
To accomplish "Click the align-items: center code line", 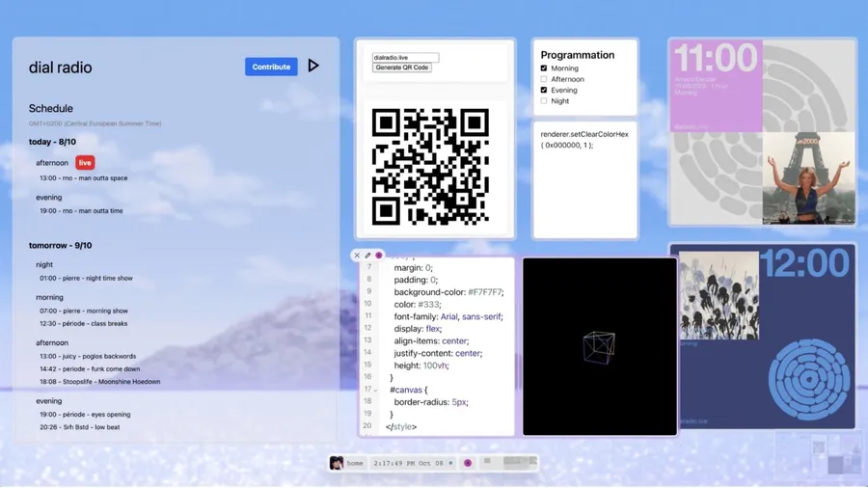I will (431, 340).
